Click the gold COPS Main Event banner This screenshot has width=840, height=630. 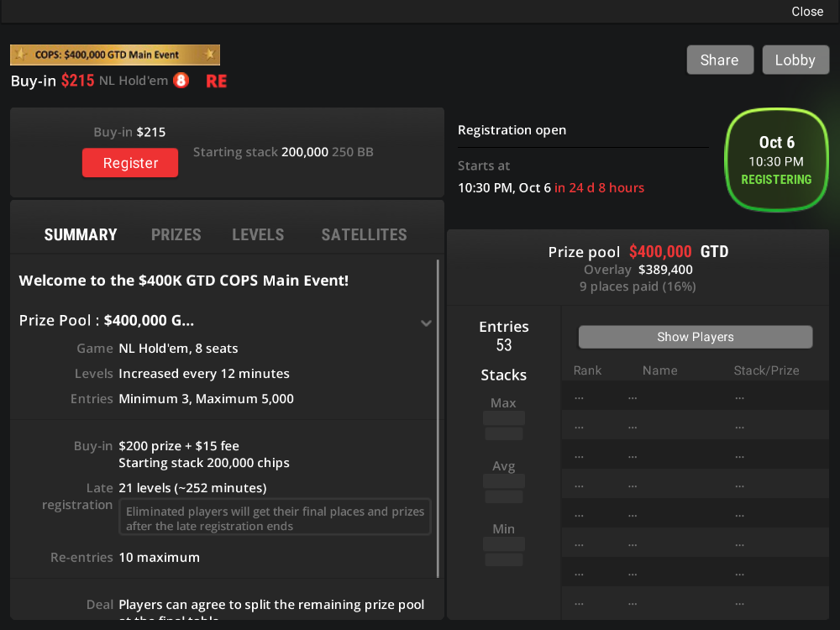point(115,55)
